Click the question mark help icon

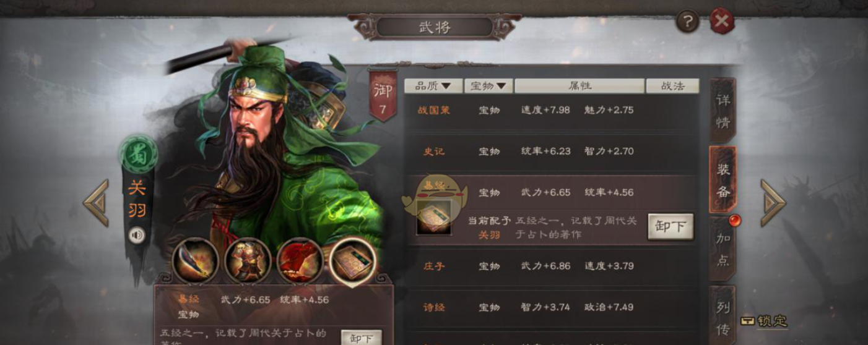click(687, 22)
